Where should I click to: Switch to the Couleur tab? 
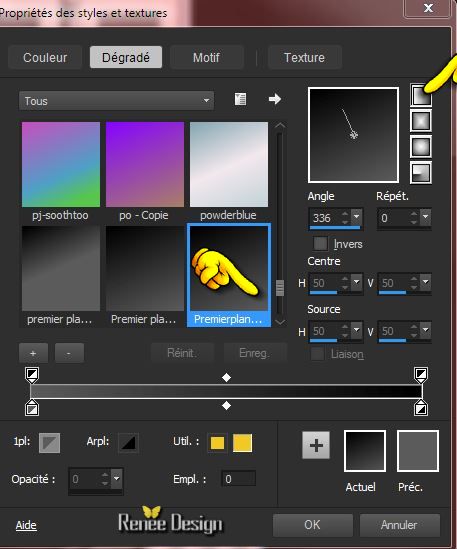coord(45,57)
